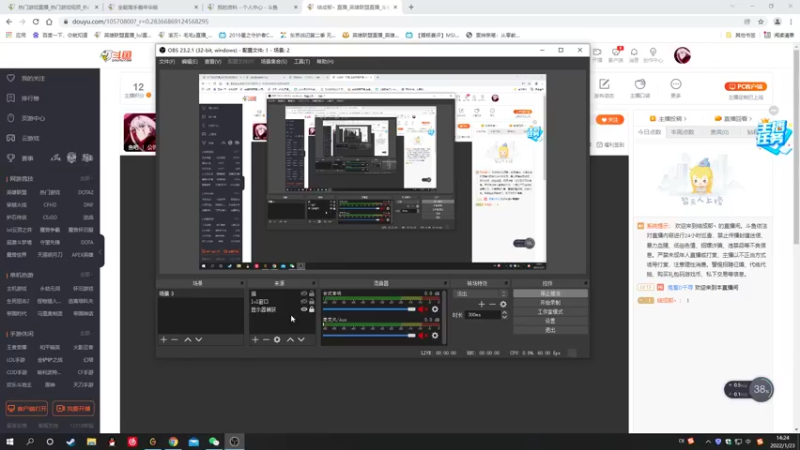Viewport: 800px width, 450px height.
Task: Mute the 麦克风/Aux channel in mixer
Action: 423,336
